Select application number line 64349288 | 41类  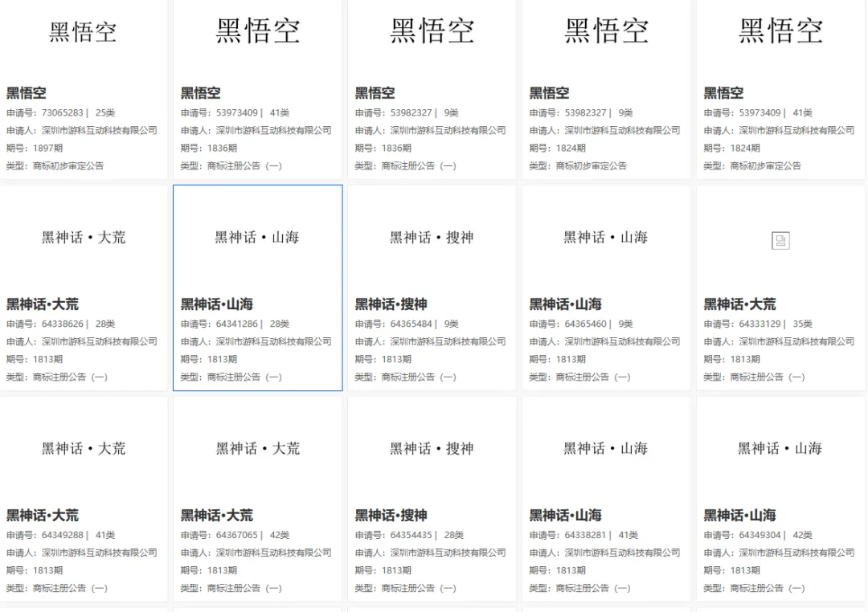[x=61, y=535]
